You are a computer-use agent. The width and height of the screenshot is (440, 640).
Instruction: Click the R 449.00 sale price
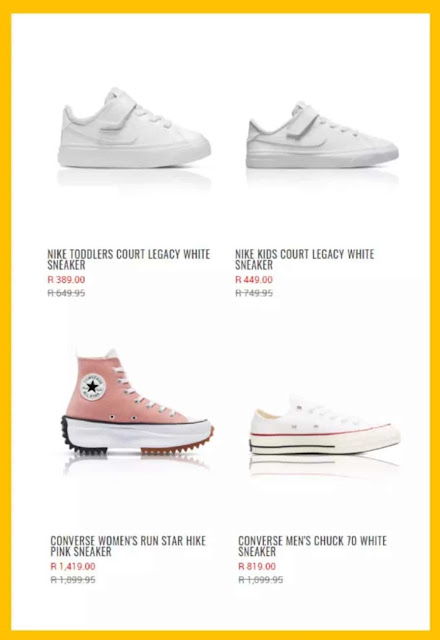254,280
